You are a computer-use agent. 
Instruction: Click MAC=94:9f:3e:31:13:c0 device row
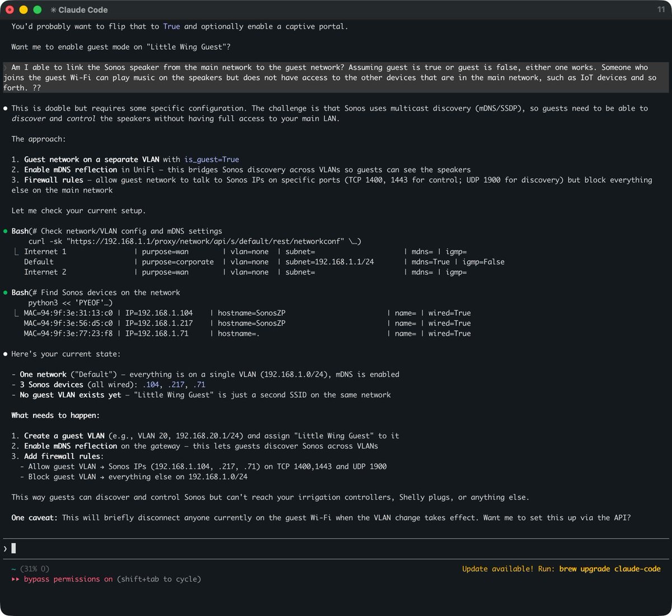247,313
